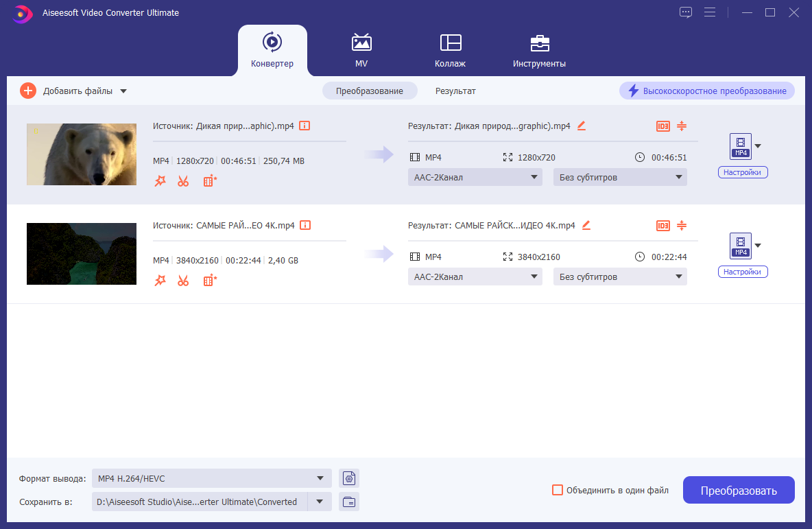
Task: Open the Инструменты tab
Action: (x=539, y=51)
